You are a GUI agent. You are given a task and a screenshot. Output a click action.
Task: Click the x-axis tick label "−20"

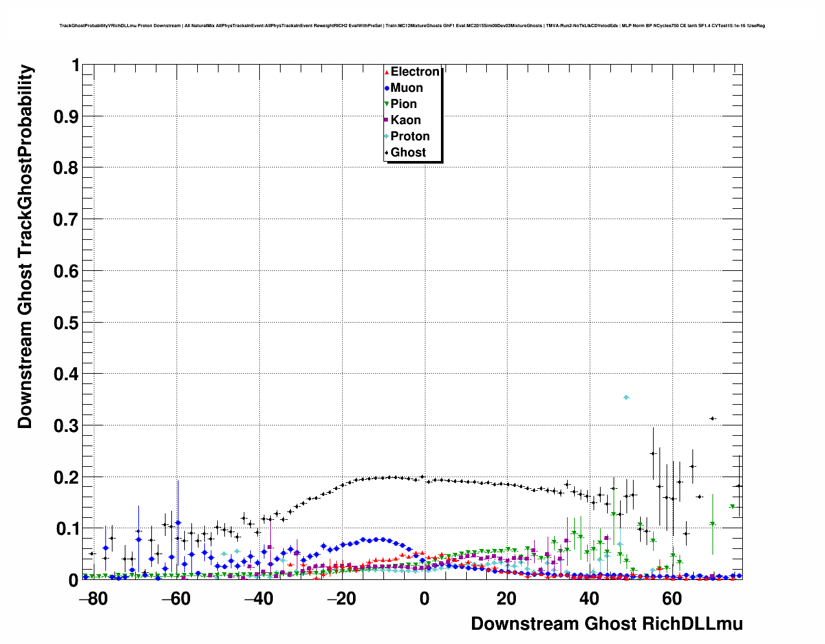[x=341, y=599]
